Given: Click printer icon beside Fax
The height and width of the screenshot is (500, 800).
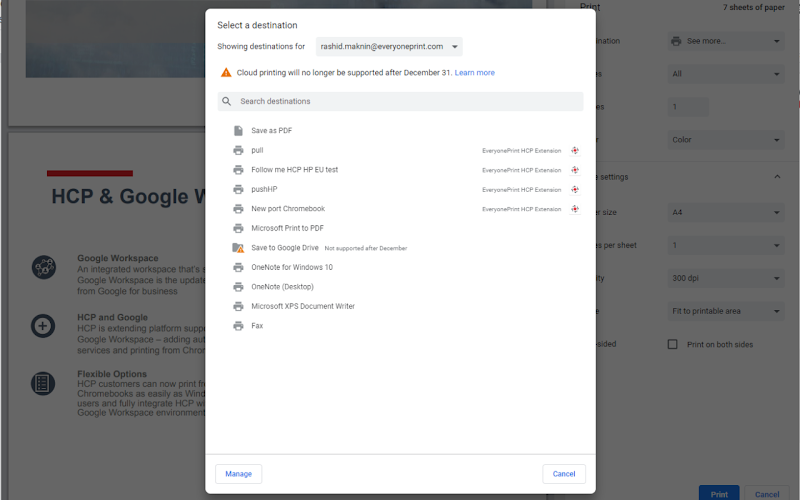Looking at the screenshot, I should (238, 326).
